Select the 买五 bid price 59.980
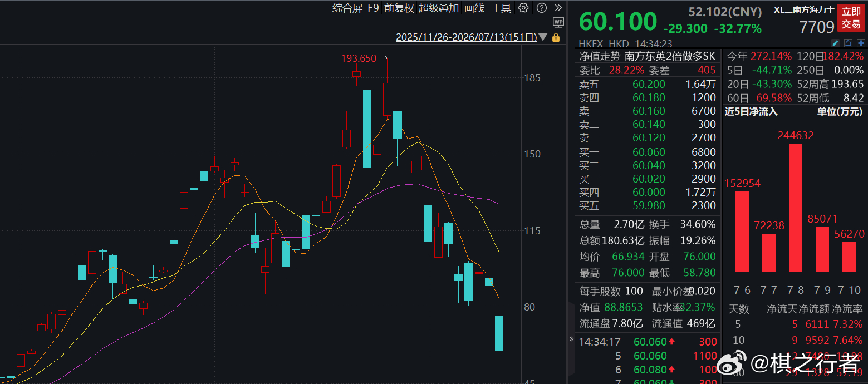 click(649, 205)
